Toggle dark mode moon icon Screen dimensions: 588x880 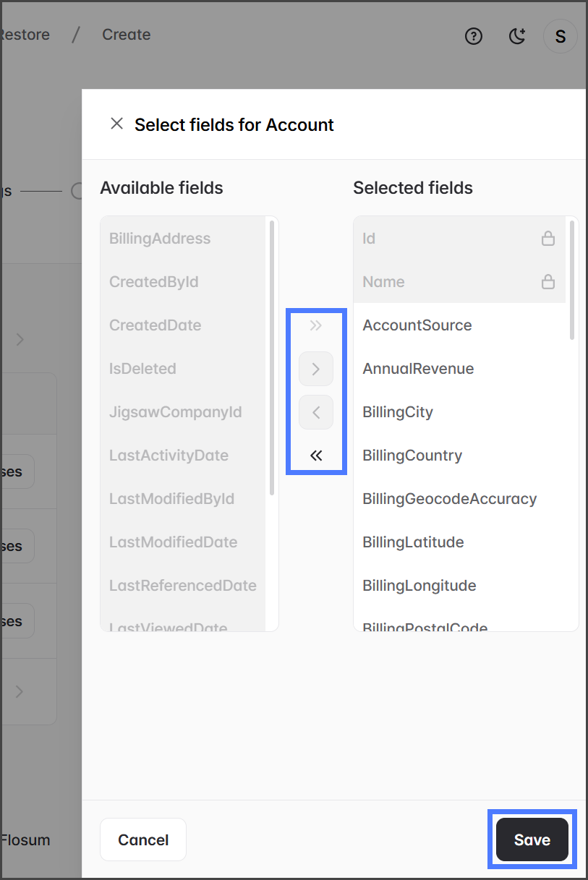click(x=517, y=36)
